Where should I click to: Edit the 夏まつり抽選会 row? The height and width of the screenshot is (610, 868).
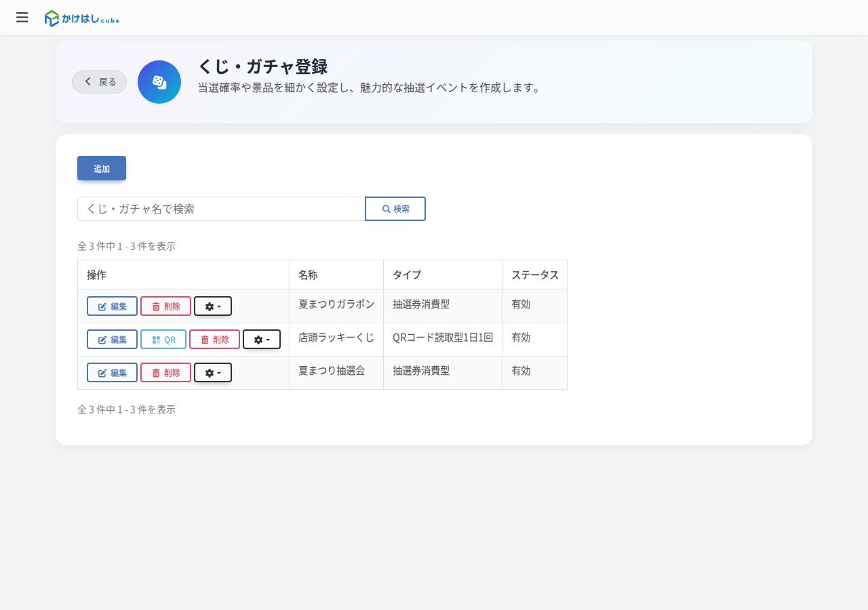[x=112, y=373]
